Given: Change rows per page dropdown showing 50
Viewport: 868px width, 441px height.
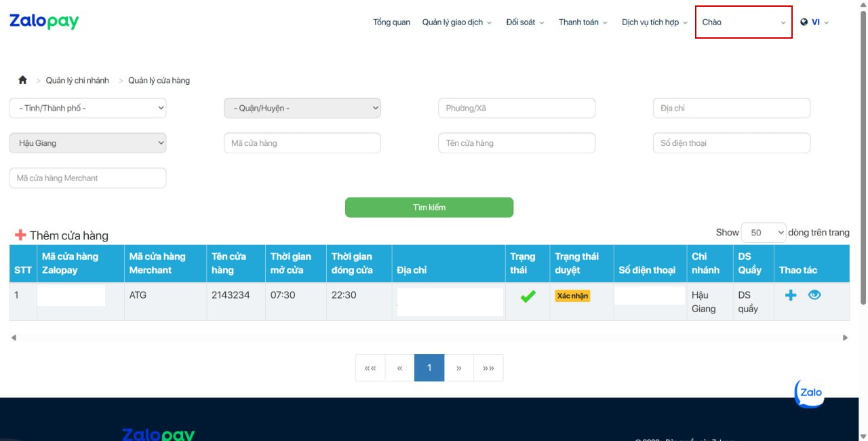Looking at the screenshot, I should (x=764, y=233).
